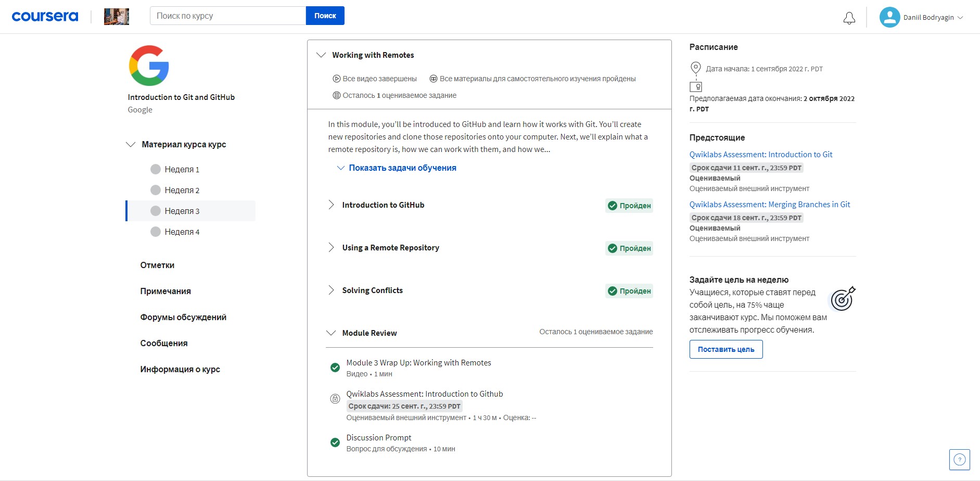The height and width of the screenshot is (481, 980).
Task: Click the Пройден badge for Solving Conflicts
Action: tap(629, 291)
